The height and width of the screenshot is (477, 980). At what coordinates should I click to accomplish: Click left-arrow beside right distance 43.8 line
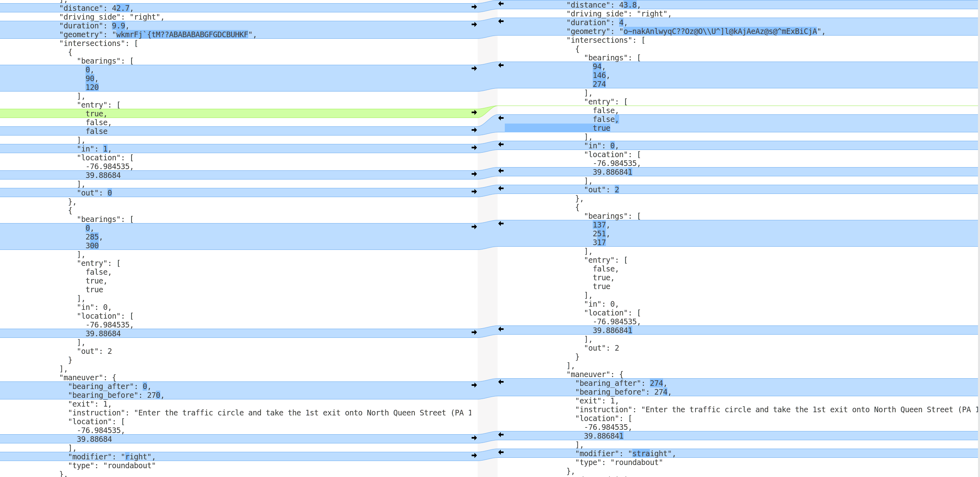[501, 4]
